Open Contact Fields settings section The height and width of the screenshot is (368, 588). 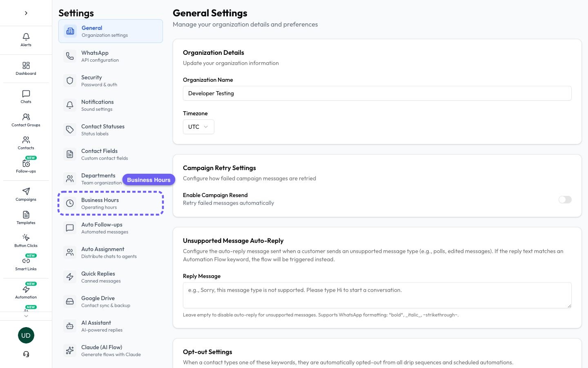pos(111,154)
